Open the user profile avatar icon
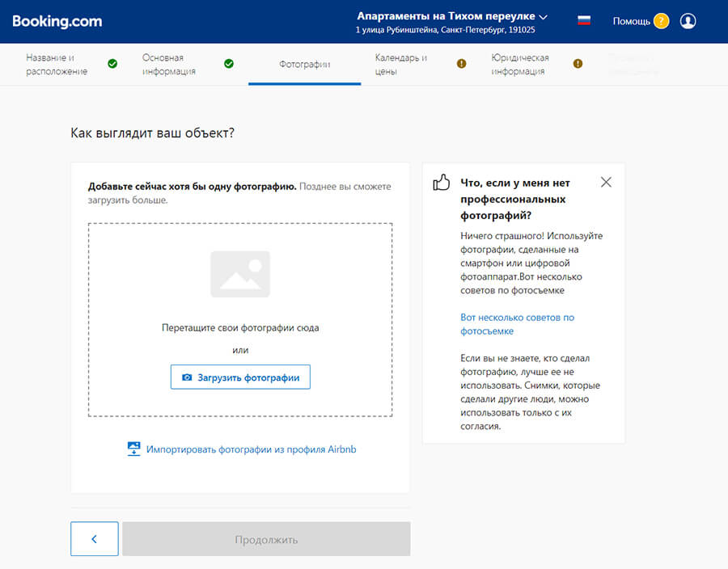 pyautogui.click(x=688, y=21)
